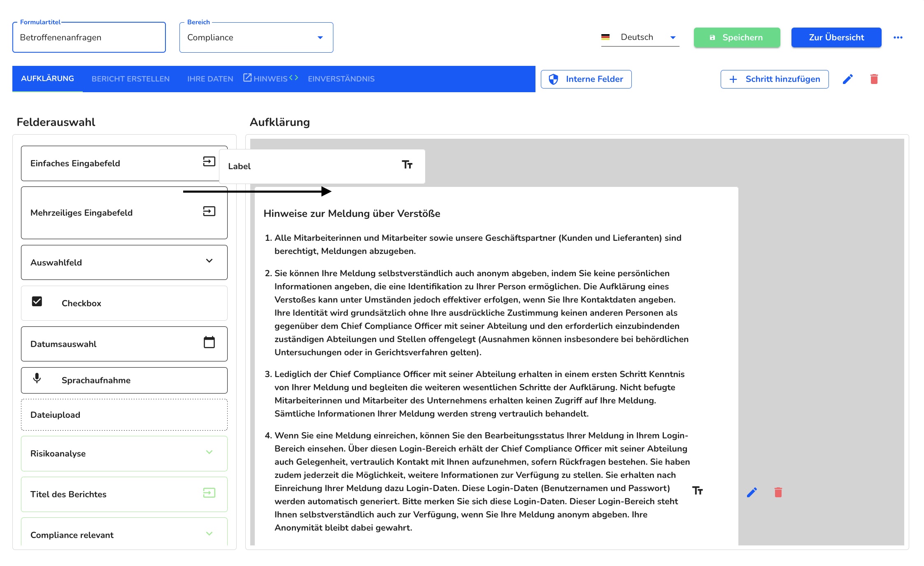Open the EINVERSTÄNDNIS tab
The width and height of the screenshot is (924, 566).
[x=341, y=79]
